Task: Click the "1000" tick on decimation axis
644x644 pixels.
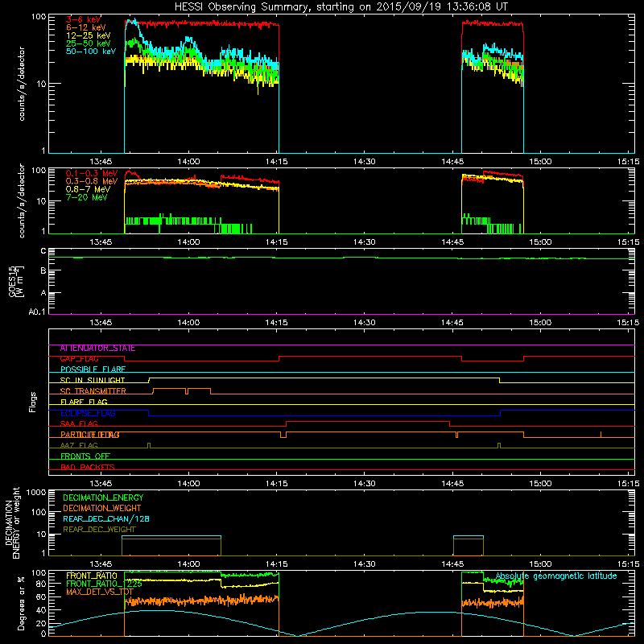Action: click(35, 493)
